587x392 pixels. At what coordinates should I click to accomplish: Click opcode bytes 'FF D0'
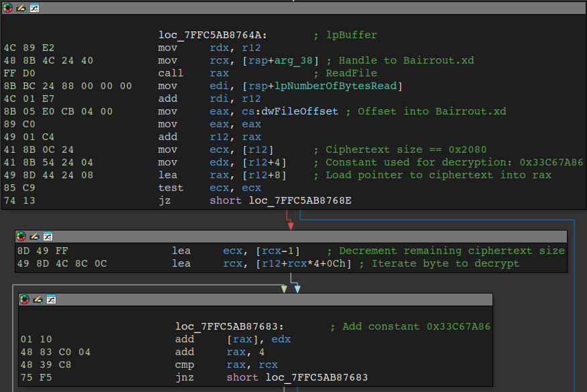(x=19, y=74)
